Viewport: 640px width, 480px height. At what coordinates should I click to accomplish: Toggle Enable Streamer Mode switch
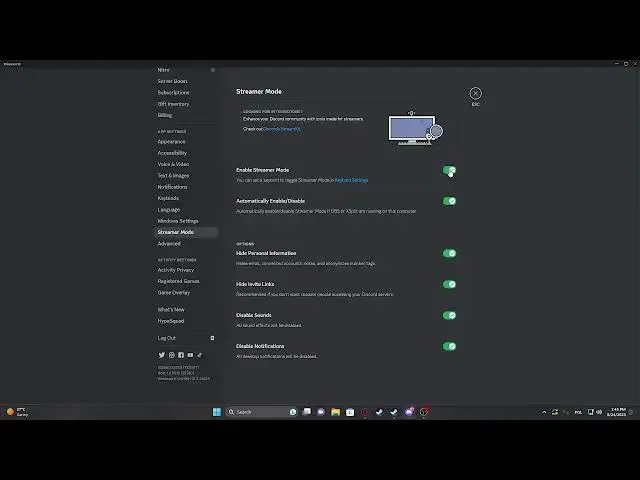point(449,170)
